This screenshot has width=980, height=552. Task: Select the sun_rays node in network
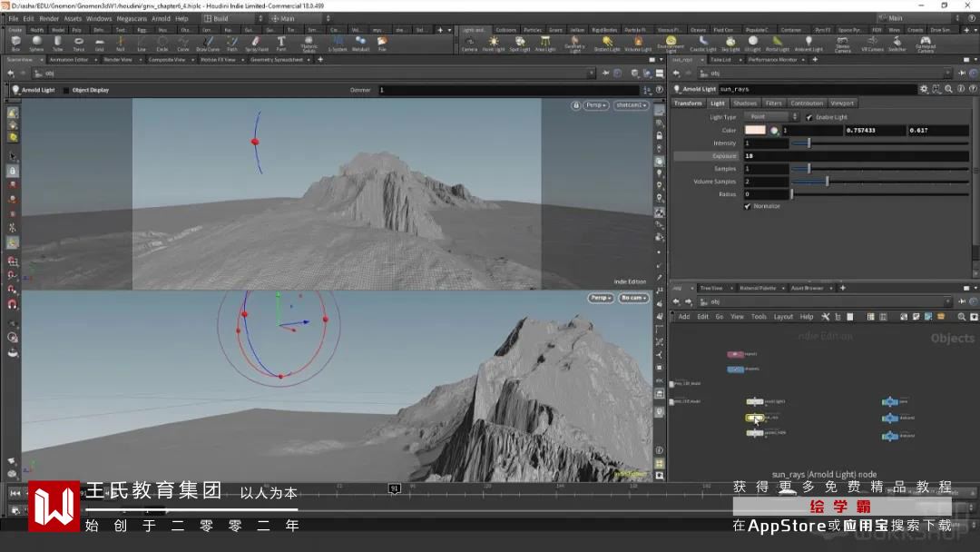click(754, 418)
